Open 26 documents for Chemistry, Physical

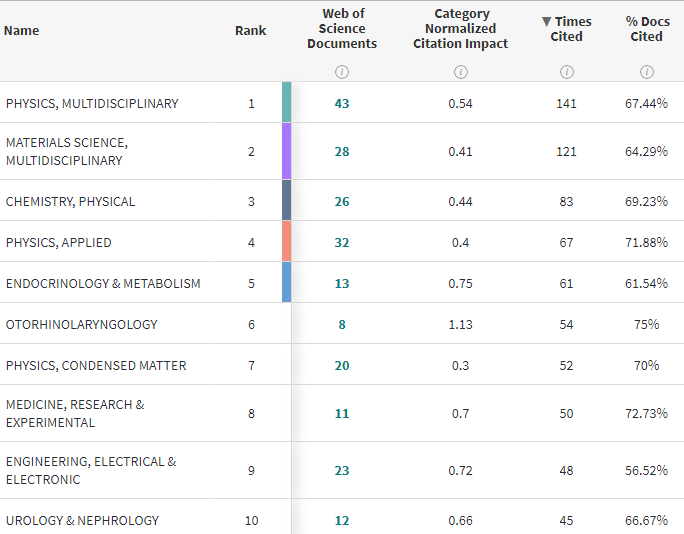[x=342, y=201]
